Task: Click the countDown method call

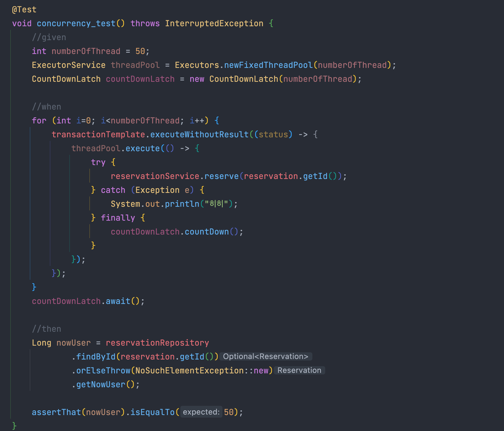Action: point(207,232)
